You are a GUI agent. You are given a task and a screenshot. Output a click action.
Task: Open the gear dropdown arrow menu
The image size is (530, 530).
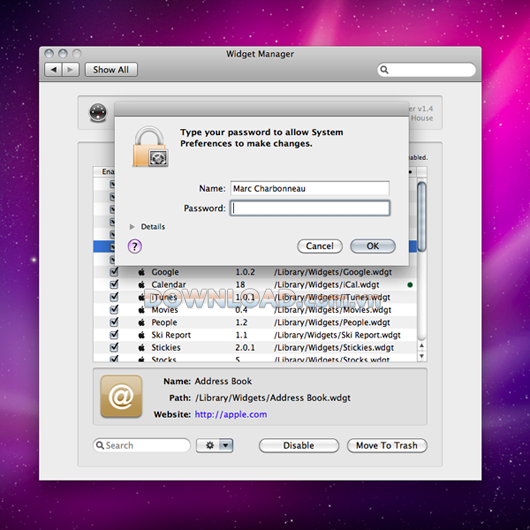click(x=226, y=445)
